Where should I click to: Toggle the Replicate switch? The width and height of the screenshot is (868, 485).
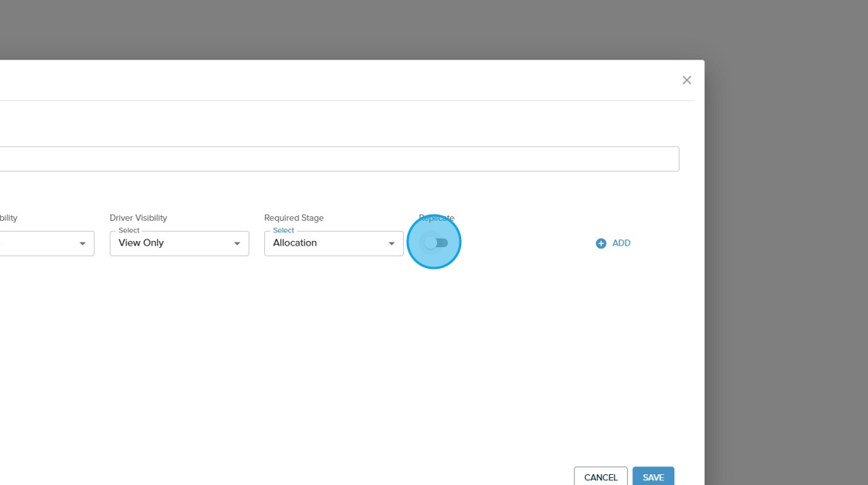[x=436, y=243]
